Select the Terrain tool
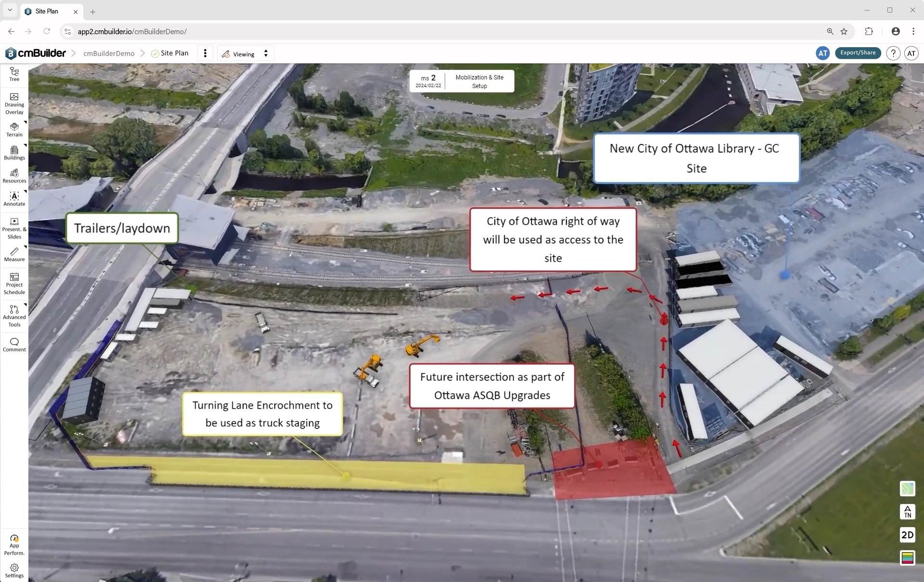Image resolution: width=924 pixels, height=582 pixels. pyautogui.click(x=14, y=129)
